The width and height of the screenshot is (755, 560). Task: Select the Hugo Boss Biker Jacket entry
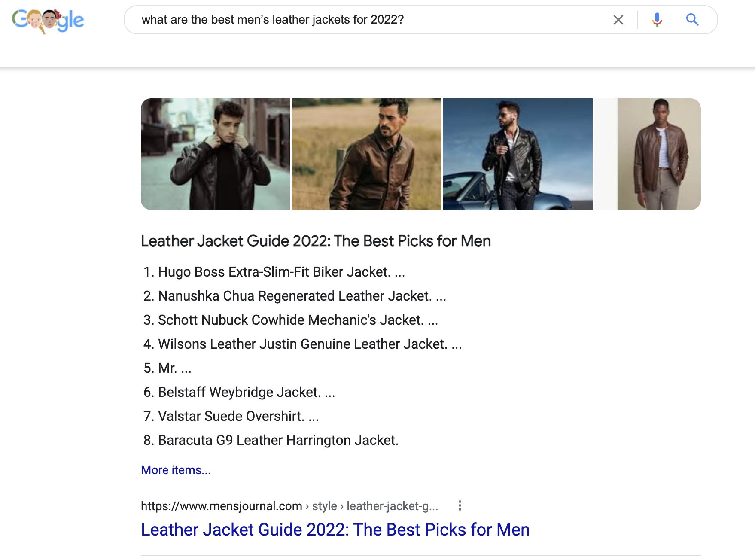274,272
